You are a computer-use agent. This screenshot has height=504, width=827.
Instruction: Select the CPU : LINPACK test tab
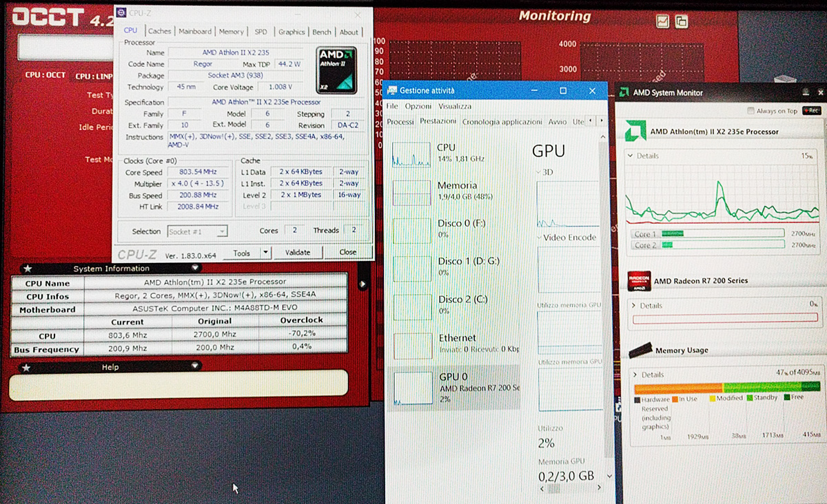(x=94, y=76)
